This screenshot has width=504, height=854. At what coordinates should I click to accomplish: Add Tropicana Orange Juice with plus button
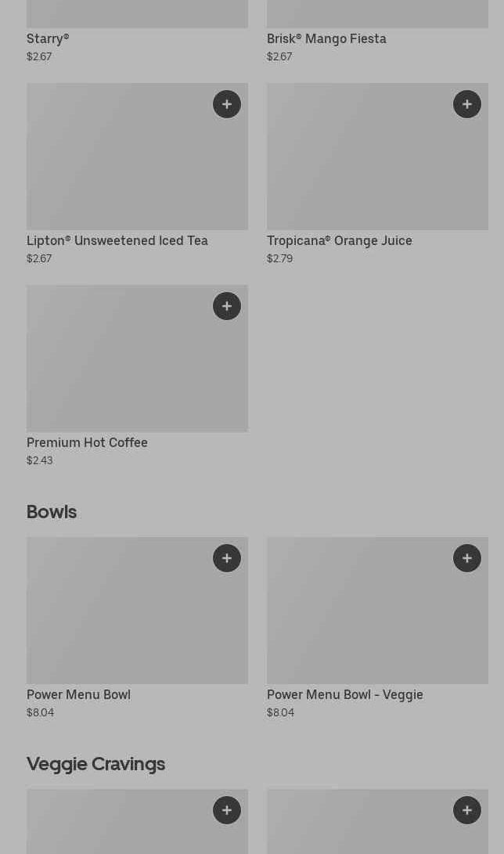(467, 104)
